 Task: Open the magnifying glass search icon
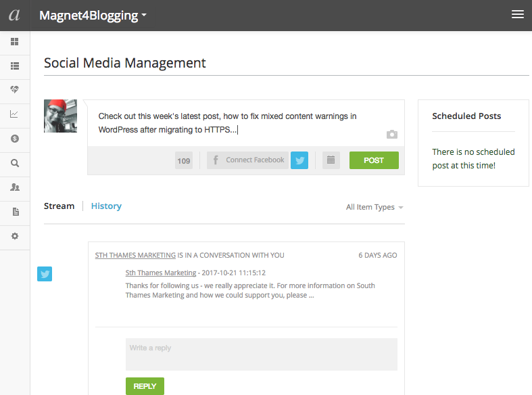[15, 163]
